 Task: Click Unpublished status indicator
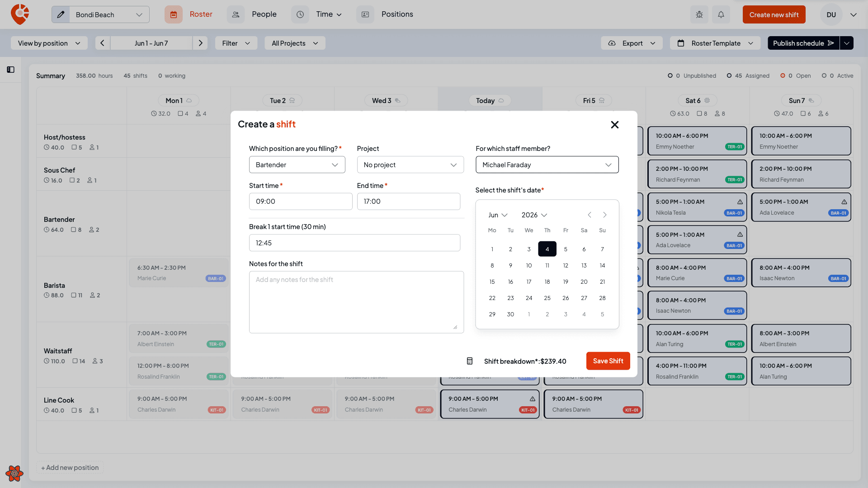[692, 75]
